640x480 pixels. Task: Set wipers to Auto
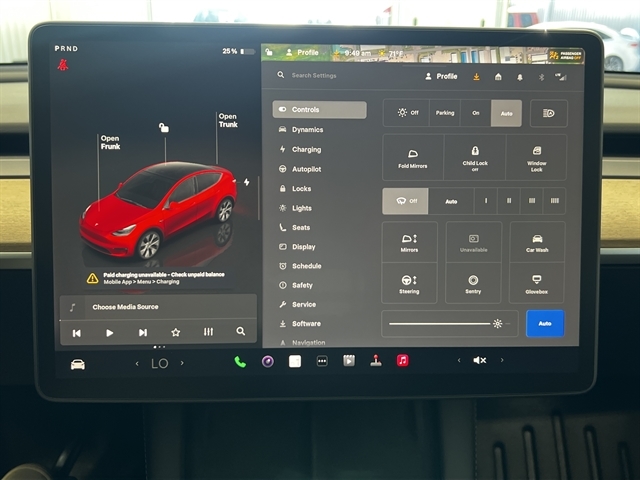451,201
